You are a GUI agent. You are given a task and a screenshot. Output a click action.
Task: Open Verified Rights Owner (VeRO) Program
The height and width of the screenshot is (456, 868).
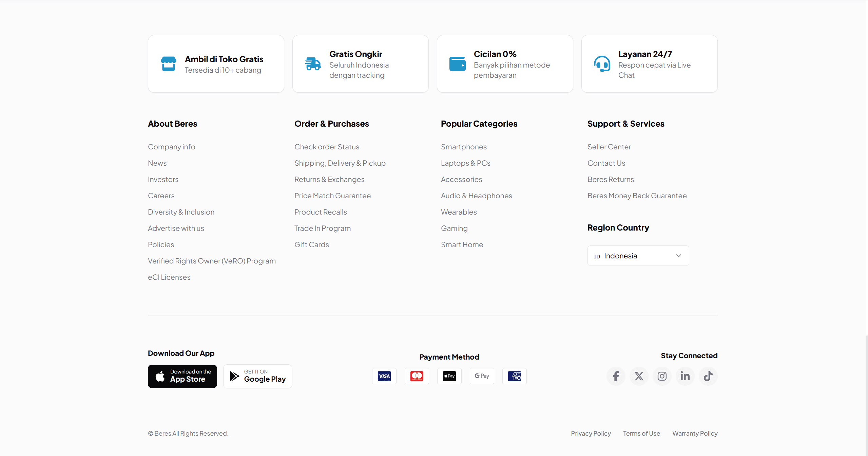212,261
